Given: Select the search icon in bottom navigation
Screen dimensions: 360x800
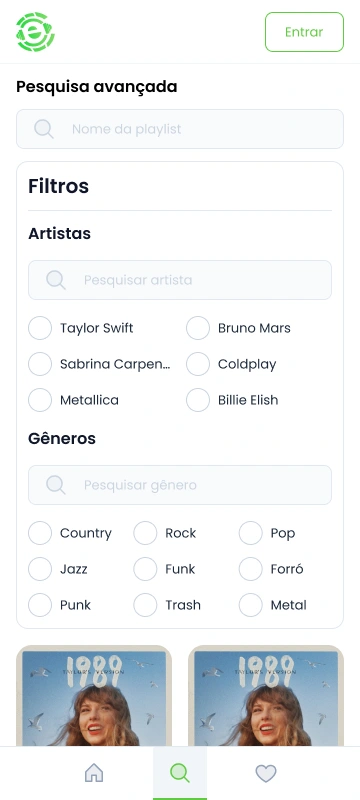Looking at the screenshot, I should (180, 773).
